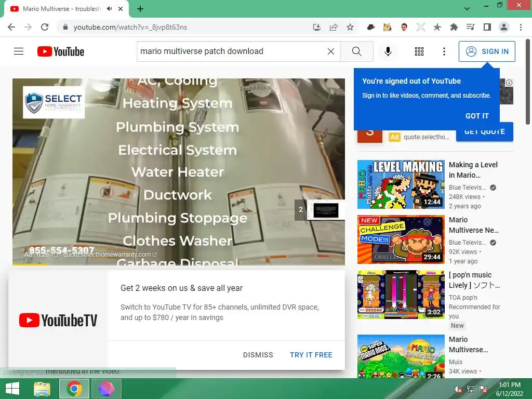Open the YouTube hamburger guide menu

(19, 51)
